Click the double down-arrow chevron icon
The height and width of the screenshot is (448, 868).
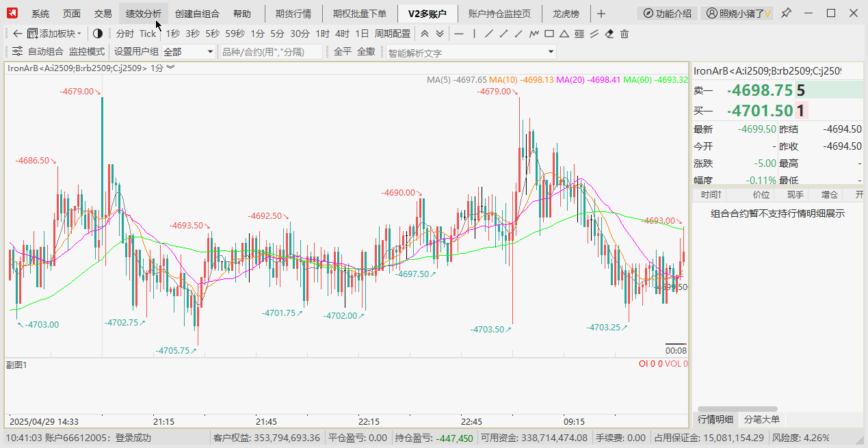pos(440,34)
